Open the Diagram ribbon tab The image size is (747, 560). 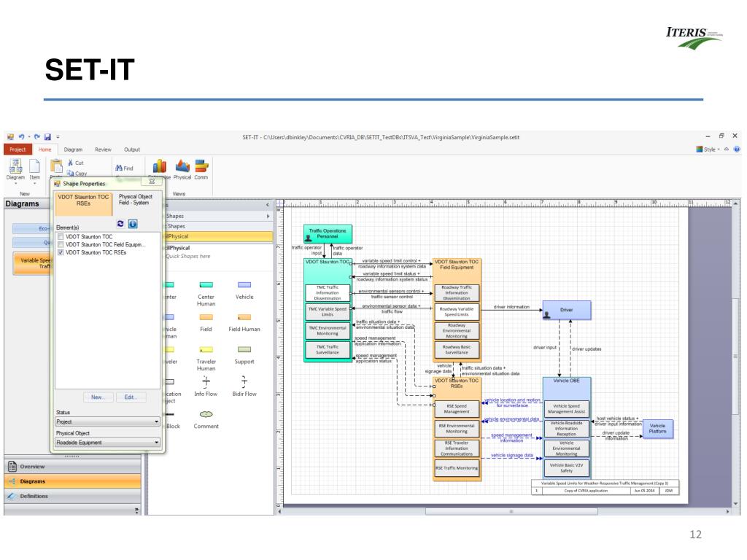coord(74,149)
